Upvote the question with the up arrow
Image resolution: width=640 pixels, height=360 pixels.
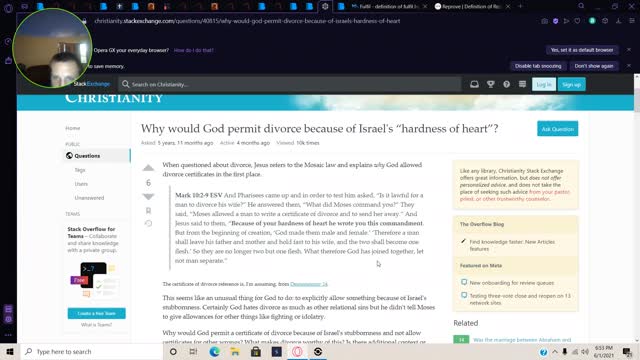[148, 168]
